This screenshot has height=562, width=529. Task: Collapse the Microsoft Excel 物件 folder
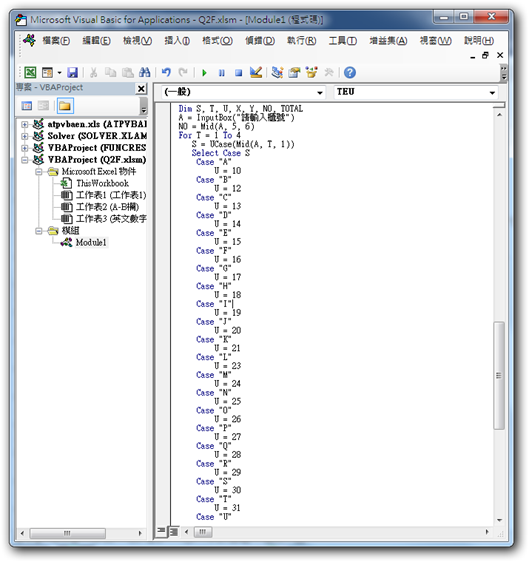39,172
